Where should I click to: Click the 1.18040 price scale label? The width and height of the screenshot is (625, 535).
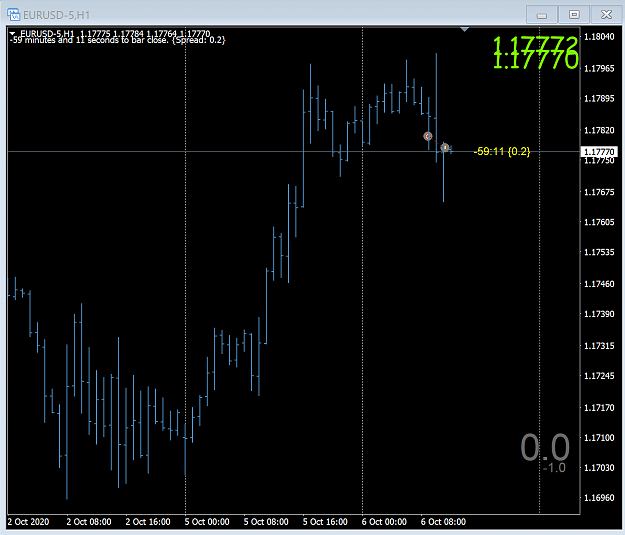point(599,37)
